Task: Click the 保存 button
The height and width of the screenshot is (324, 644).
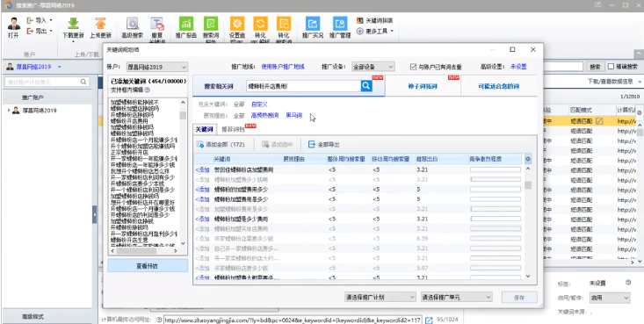Action: pyautogui.click(x=519, y=298)
